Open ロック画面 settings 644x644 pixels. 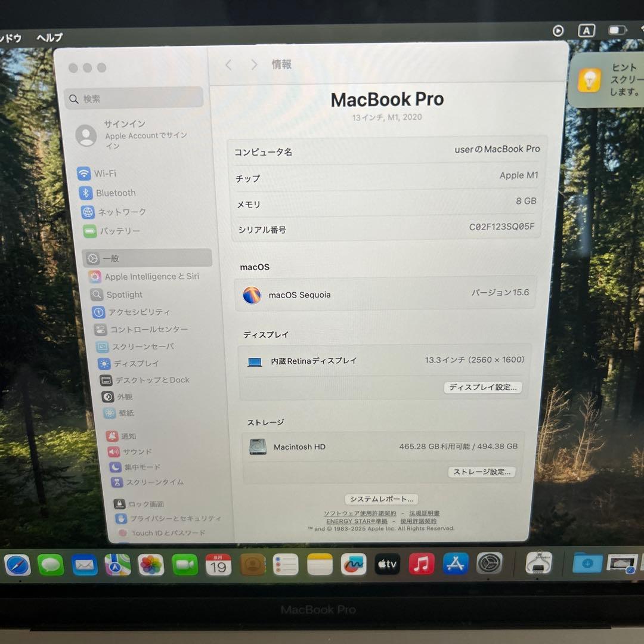pos(139,503)
